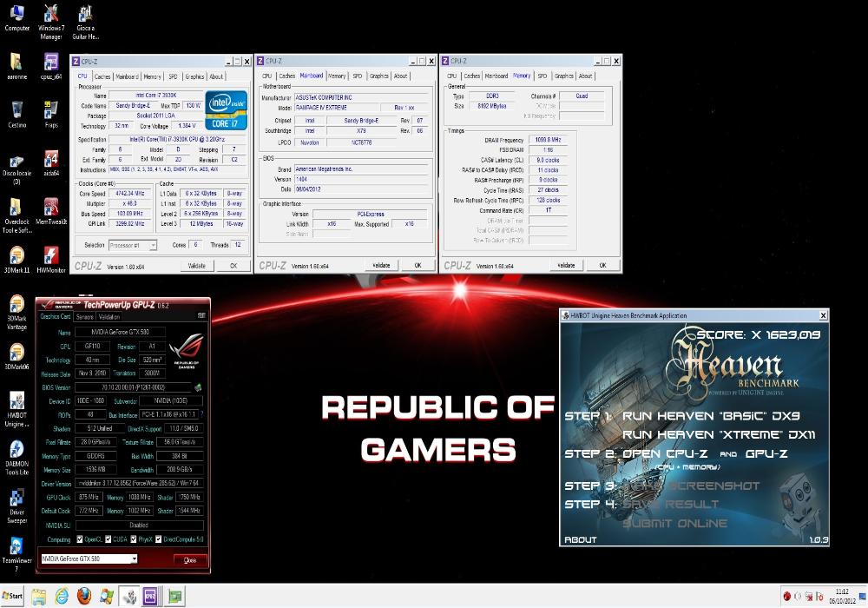This screenshot has height=608, width=868.
Task: Click Run Heaven "Basic" DX9
Action: (711, 416)
